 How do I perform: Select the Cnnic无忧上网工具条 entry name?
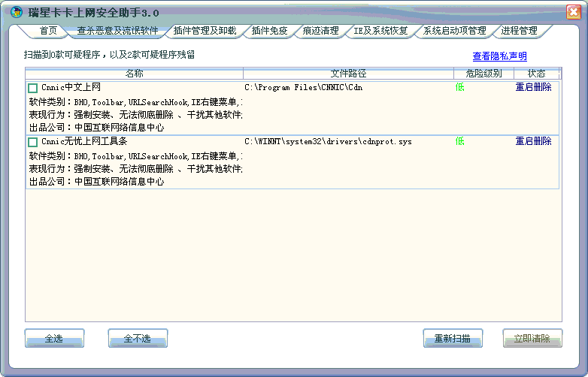pyautogui.click(x=84, y=141)
